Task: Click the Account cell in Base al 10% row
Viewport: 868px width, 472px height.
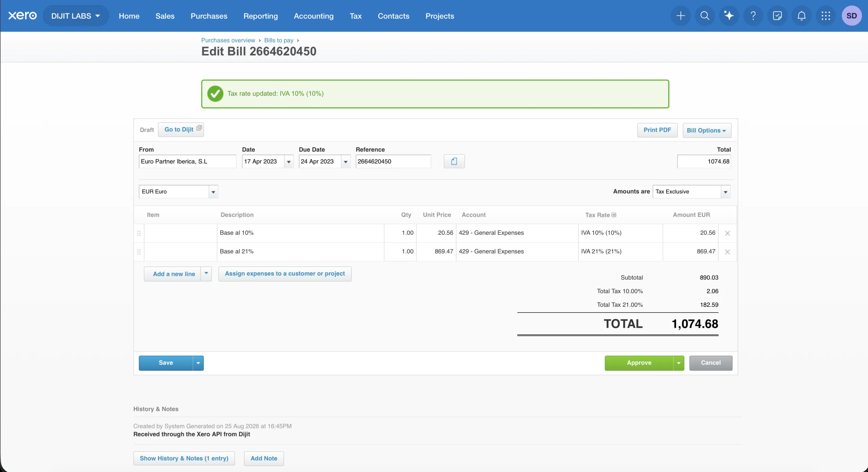Action: [517, 233]
